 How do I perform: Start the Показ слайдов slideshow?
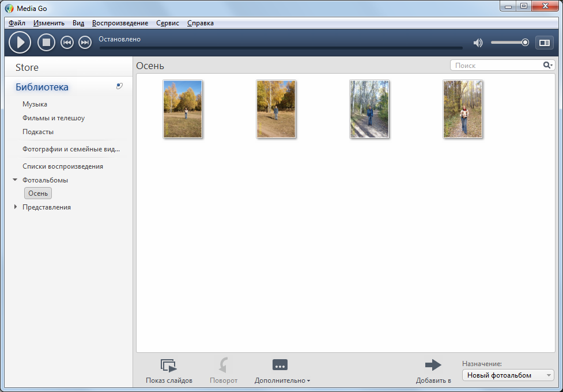coord(169,371)
